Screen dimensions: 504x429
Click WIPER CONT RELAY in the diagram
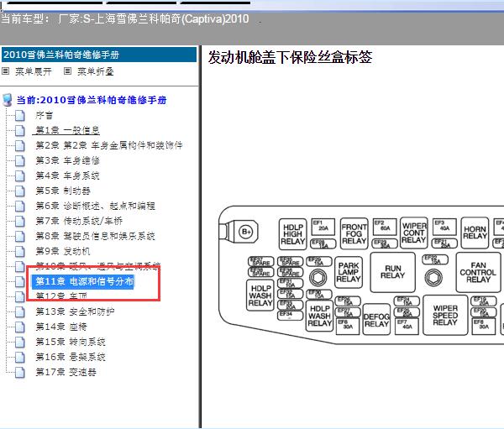coord(414,233)
